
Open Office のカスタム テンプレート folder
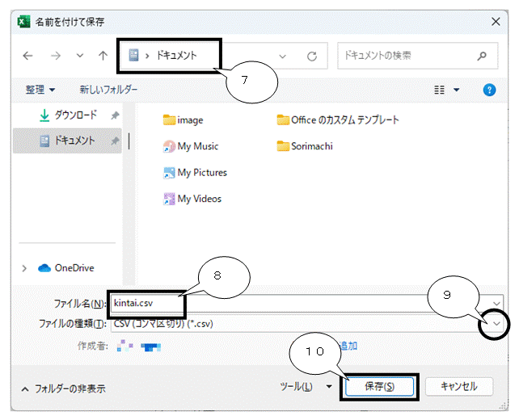pyautogui.click(x=344, y=120)
